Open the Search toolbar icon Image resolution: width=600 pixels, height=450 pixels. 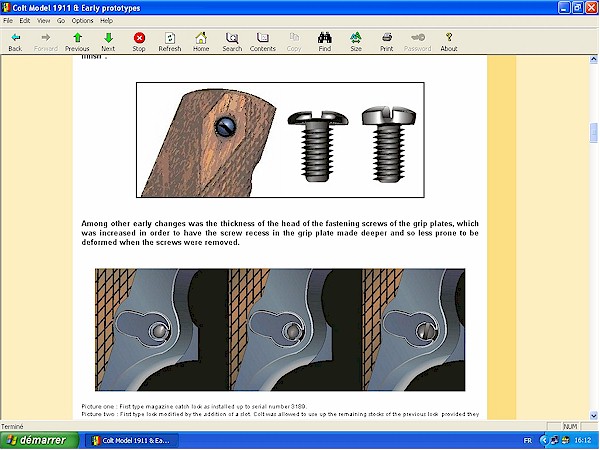coord(232,38)
